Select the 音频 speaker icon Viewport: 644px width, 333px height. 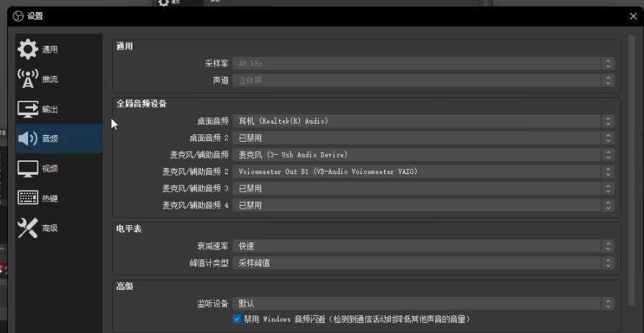coord(27,138)
